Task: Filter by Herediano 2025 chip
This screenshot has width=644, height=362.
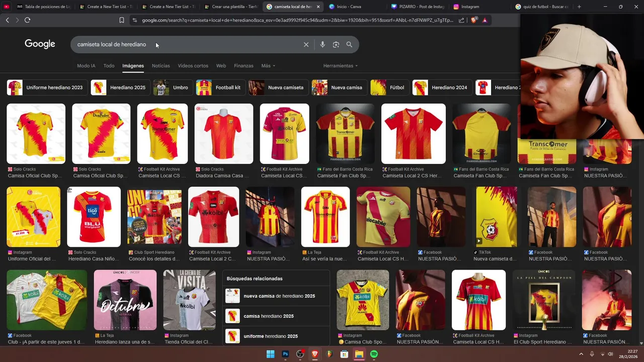Action: tap(120, 87)
